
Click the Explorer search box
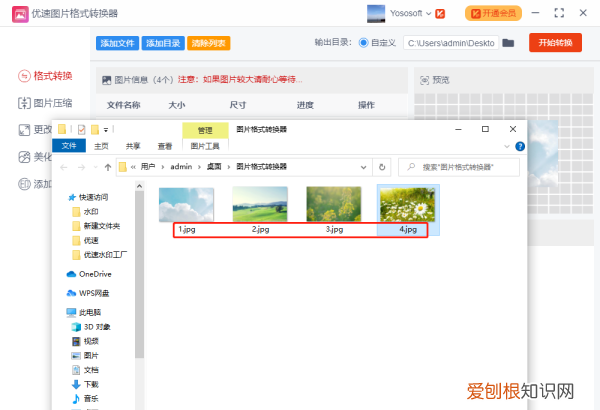459,167
